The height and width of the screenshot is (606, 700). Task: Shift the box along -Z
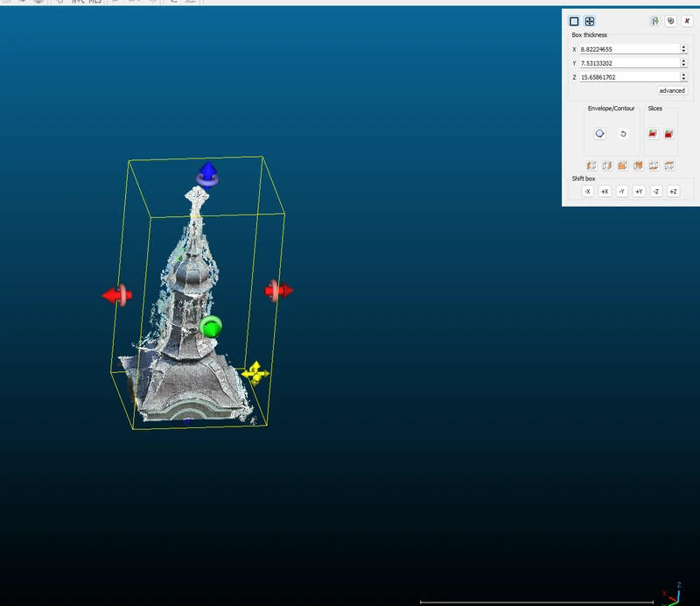pyautogui.click(x=655, y=191)
